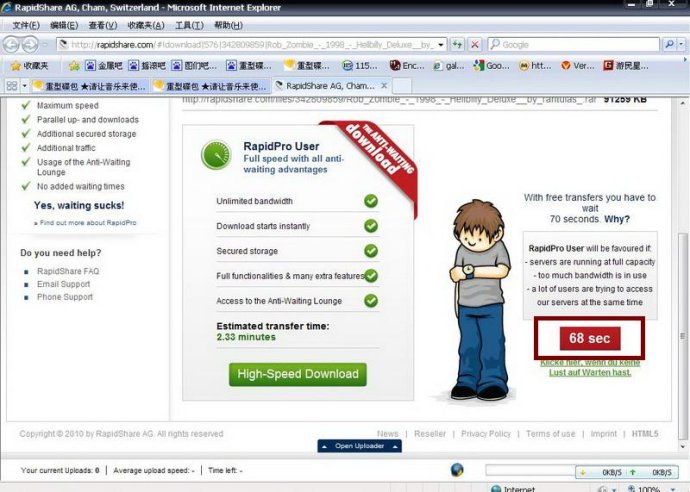Open the gal... bookmark
The height and width of the screenshot is (492, 690).
(x=449, y=66)
